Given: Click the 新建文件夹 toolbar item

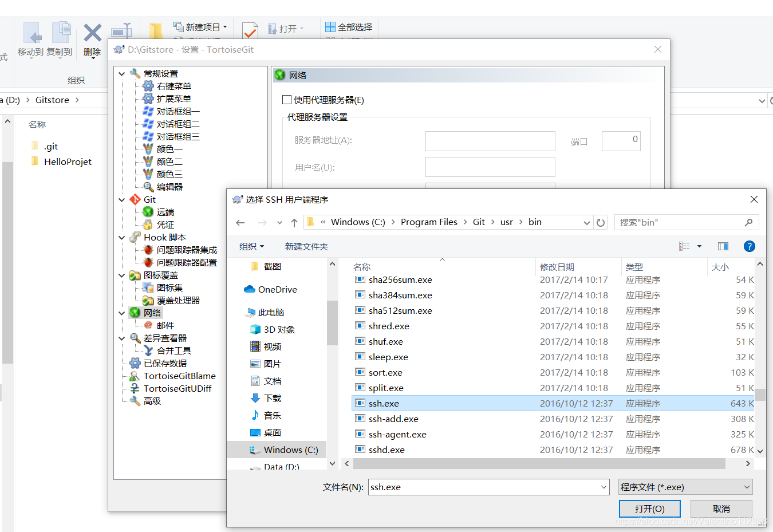Looking at the screenshot, I should coord(306,246).
